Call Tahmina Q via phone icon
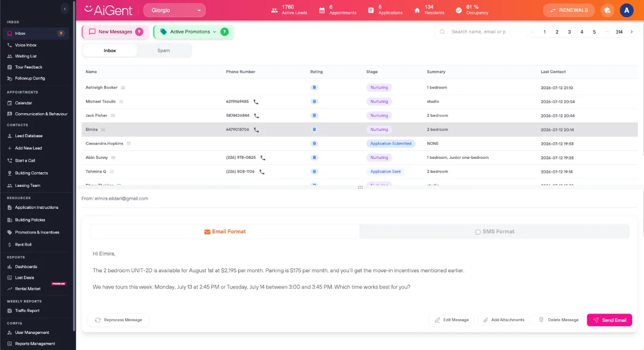Image resolution: width=644 pixels, height=350 pixels. (262, 172)
